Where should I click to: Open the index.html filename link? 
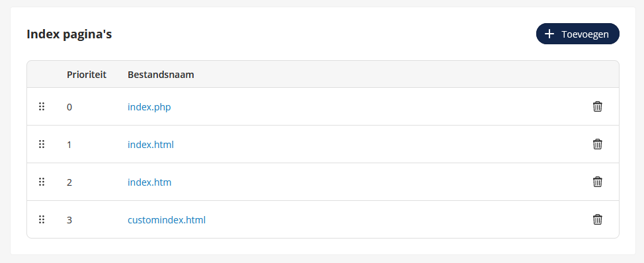[x=151, y=145]
